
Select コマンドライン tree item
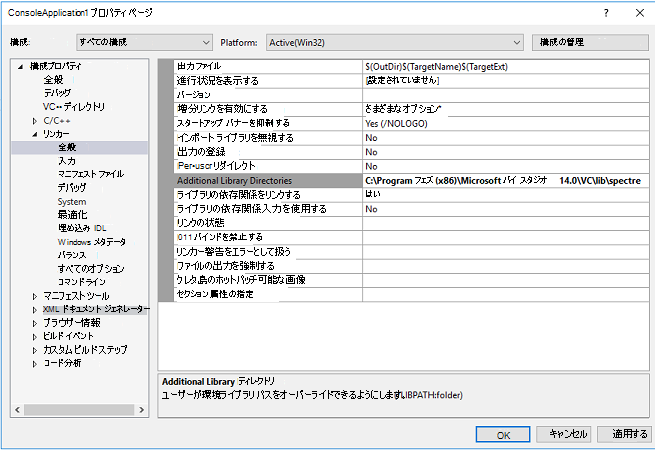click(81, 282)
